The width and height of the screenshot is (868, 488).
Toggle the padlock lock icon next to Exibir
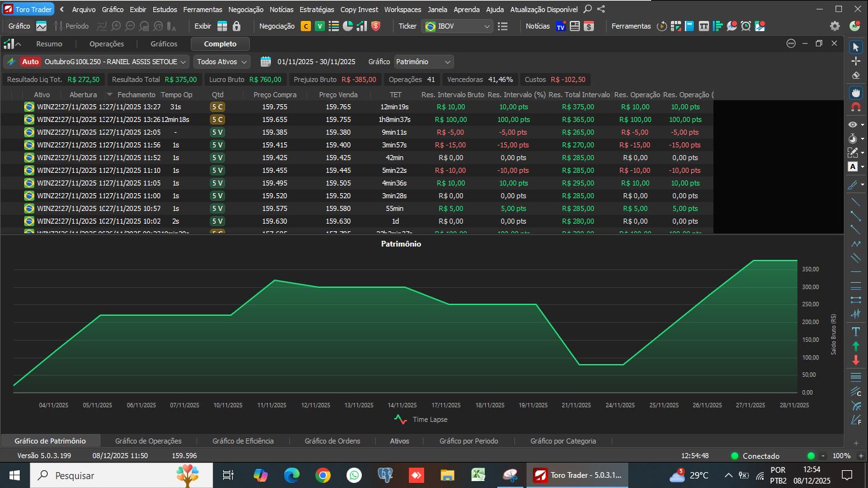pyautogui.click(x=237, y=26)
